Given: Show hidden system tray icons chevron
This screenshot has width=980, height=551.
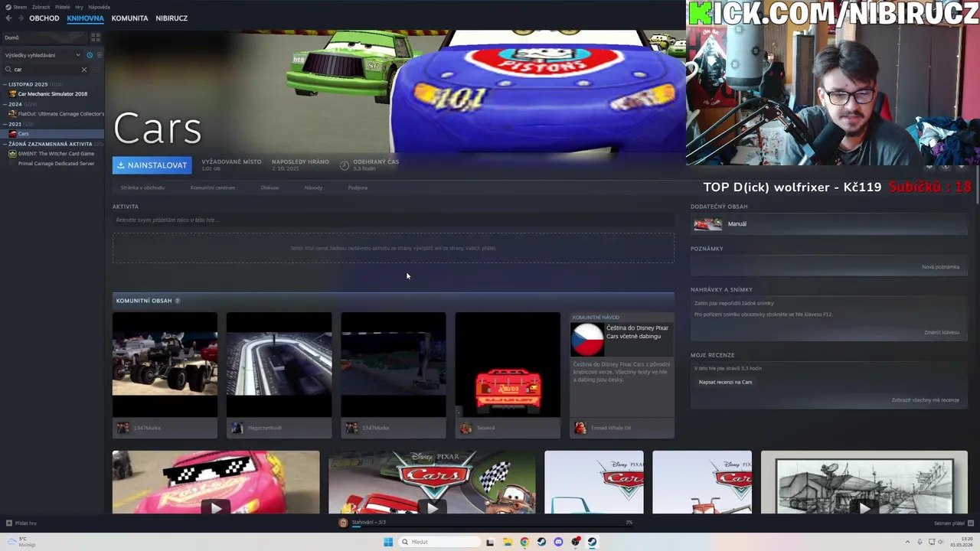Looking at the screenshot, I should [x=907, y=542].
